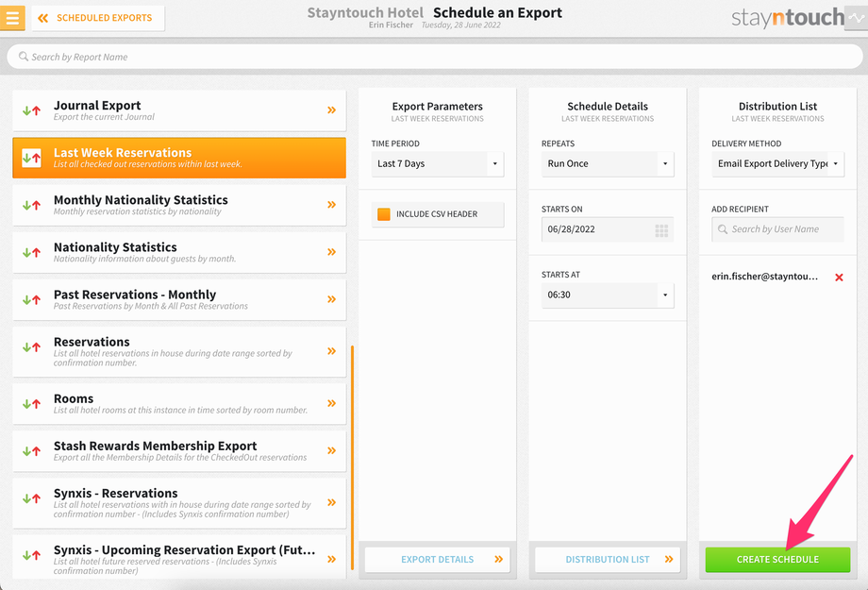
Task: Expand Stash Rewards Membership Export chevron
Action: (x=331, y=450)
